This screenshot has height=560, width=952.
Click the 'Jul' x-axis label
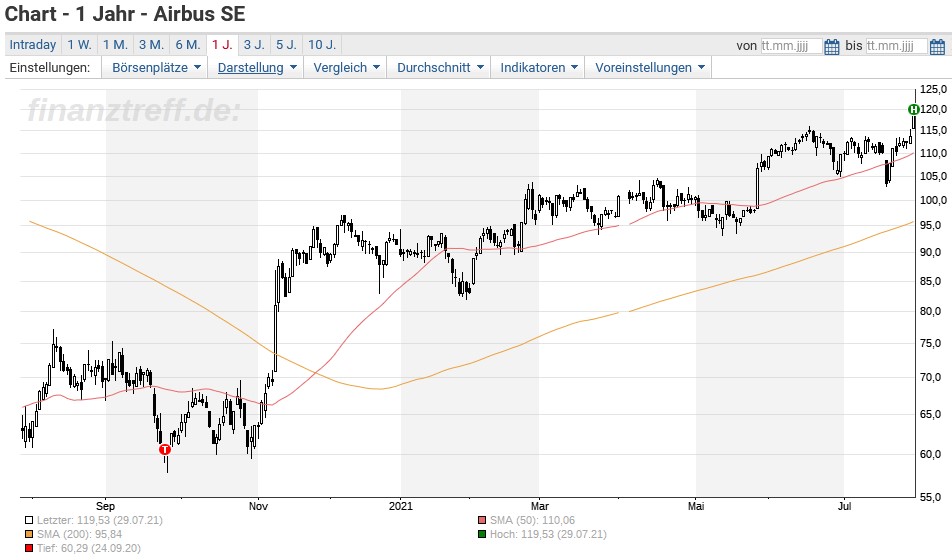[x=844, y=506]
